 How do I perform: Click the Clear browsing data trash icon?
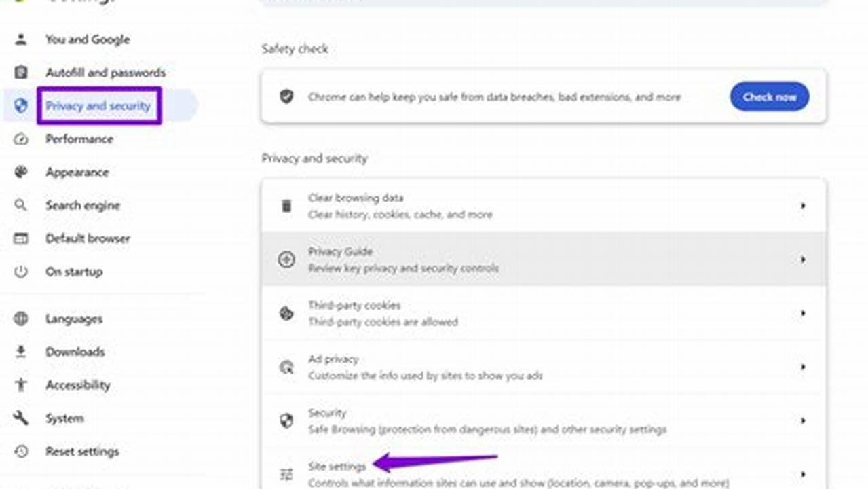tap(286, 206)
